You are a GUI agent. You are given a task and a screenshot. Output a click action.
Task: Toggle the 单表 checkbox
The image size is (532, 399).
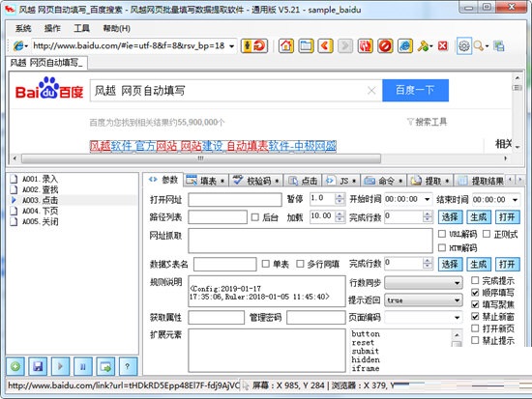266,264
